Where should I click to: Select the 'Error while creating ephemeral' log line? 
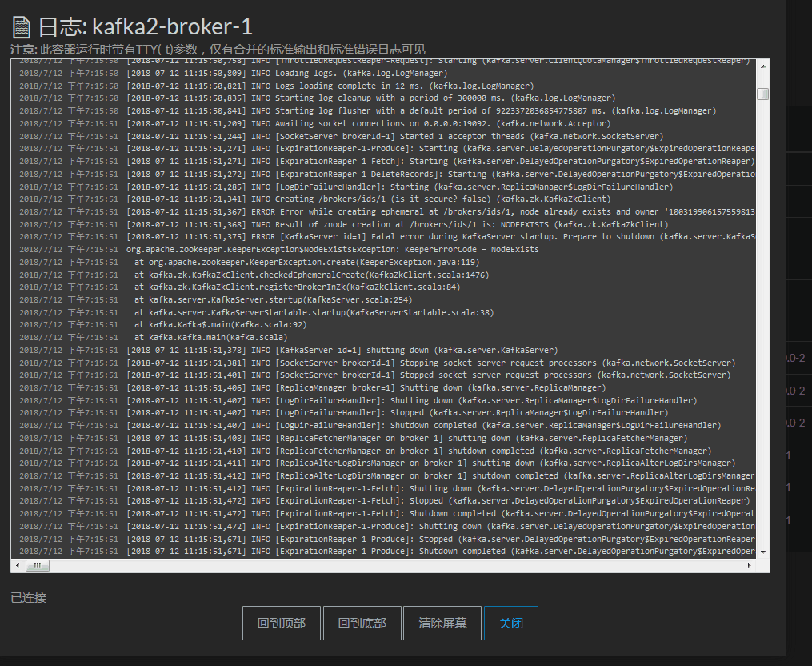(387, 211)
